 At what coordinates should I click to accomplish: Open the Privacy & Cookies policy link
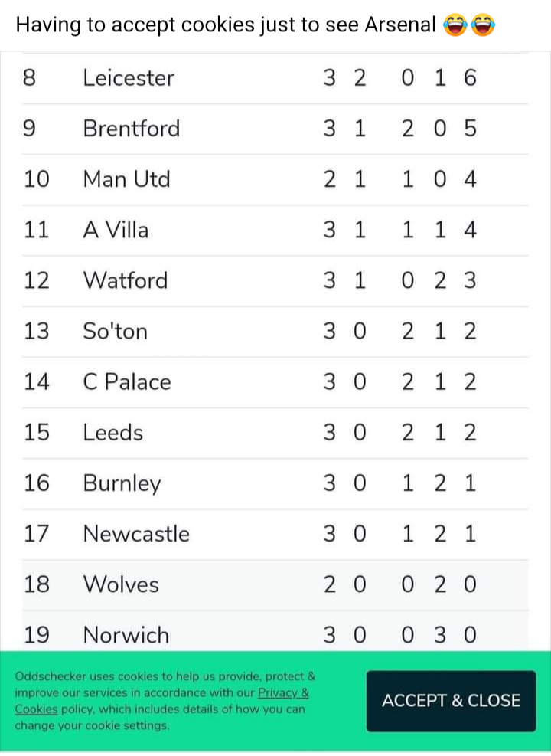(161, 701)
